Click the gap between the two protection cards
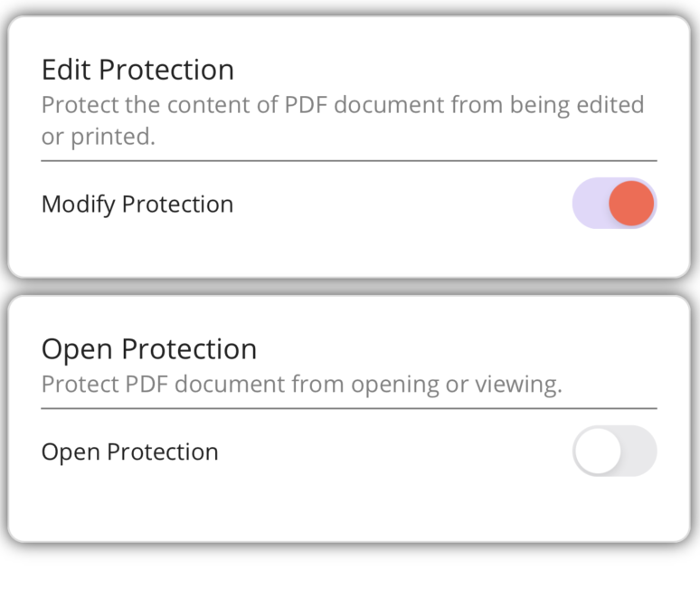 point(349,287)
